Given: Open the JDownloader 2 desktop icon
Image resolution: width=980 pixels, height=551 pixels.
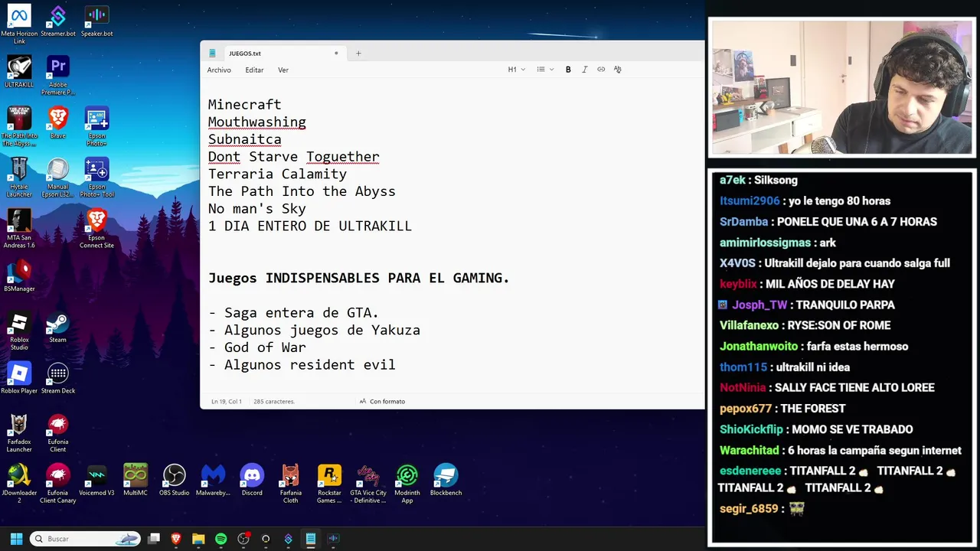Looking at the screenshot, I should [19, 483].
